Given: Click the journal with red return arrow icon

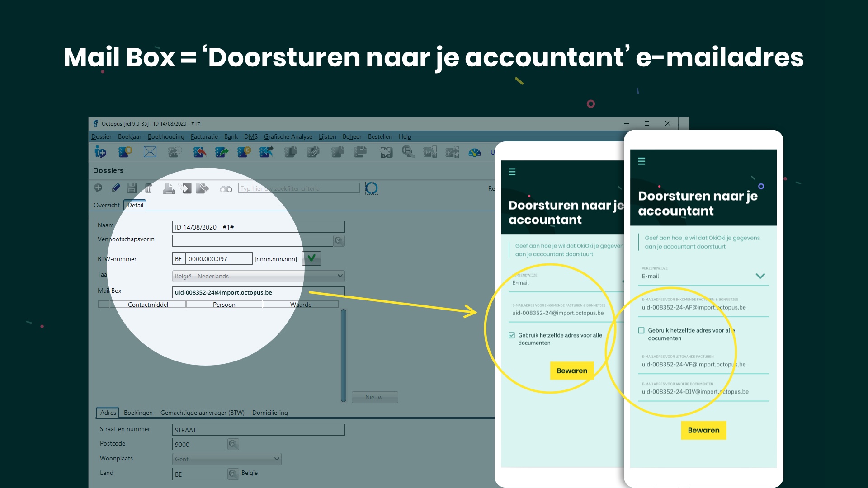Looking at the screenshot, I should point(199,152).
